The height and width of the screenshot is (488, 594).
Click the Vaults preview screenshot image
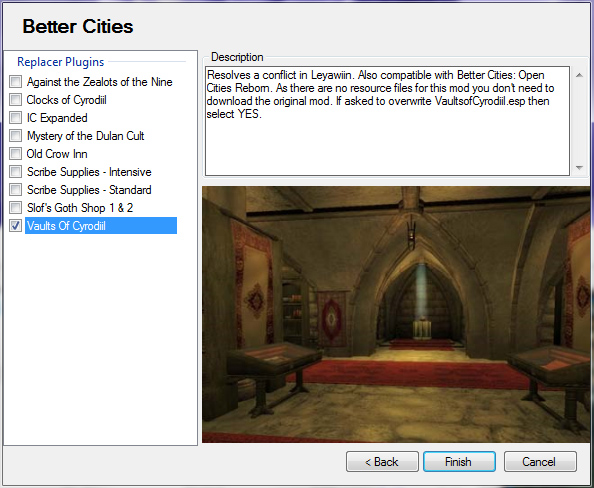pos(396,314)
